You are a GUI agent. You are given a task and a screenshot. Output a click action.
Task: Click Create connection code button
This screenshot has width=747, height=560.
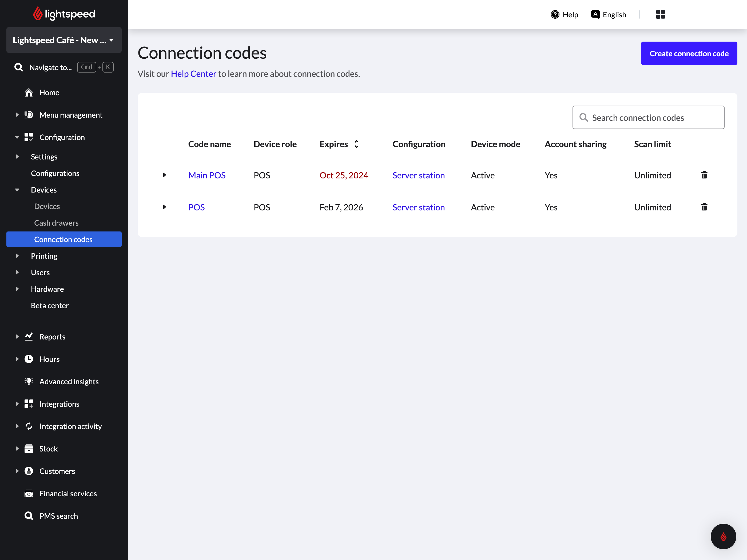point(689,53)
